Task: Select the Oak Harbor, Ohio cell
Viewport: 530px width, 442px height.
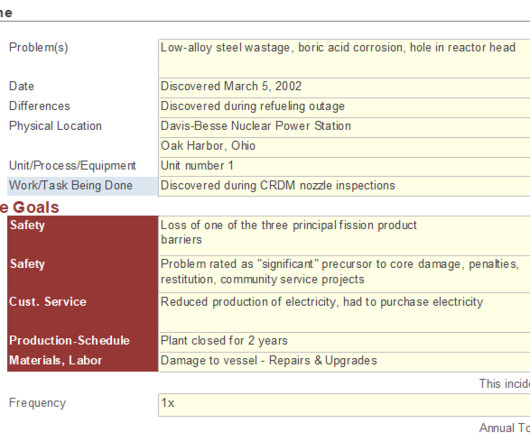Action: [344, 147]
